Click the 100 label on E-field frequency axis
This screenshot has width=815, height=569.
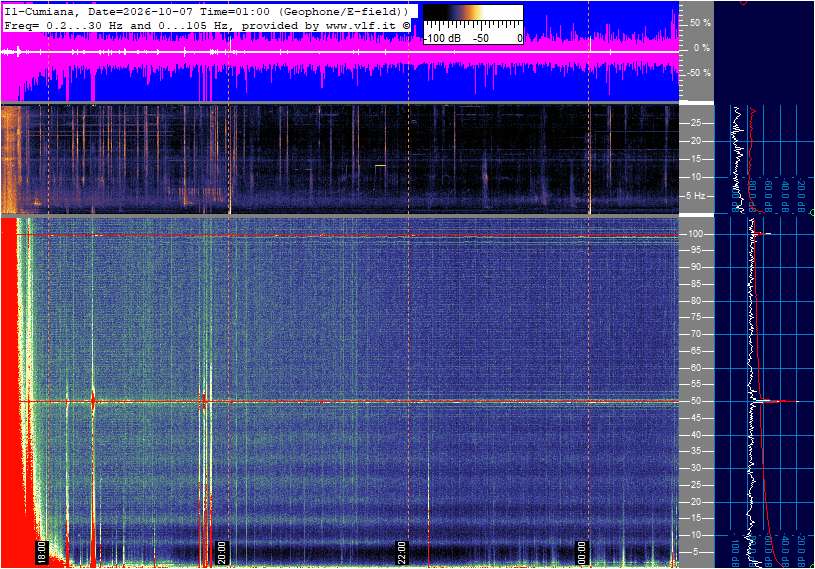(695, 234)
